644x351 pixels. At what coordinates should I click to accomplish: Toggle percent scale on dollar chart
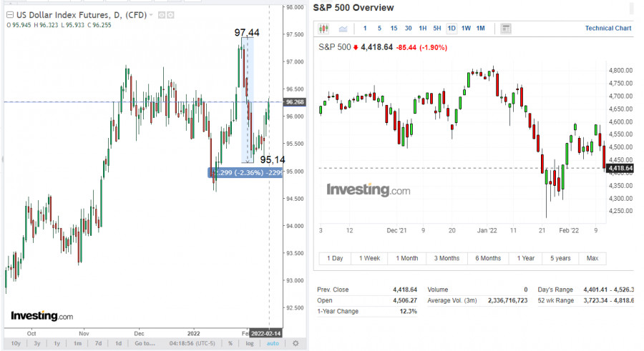(x=230, y=343)
